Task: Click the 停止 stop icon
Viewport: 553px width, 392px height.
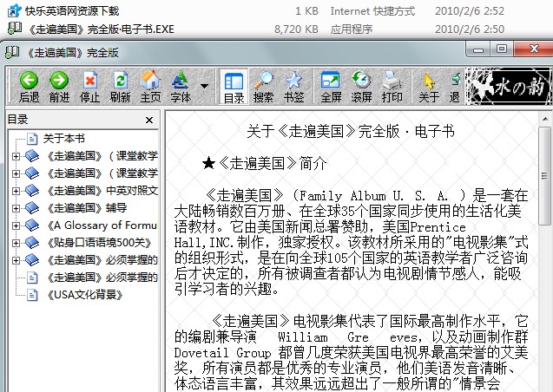Action: [90, 80]
